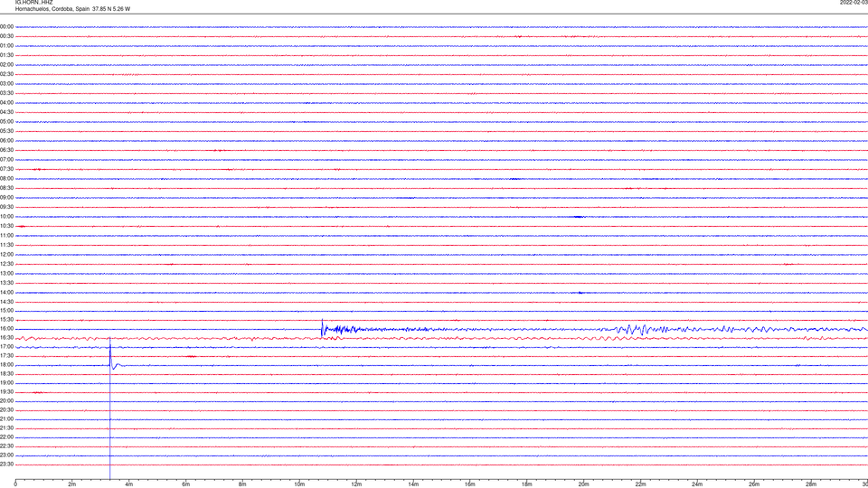Image resolution: width=868 pixels, height=488 pixels.
Task: Click the 18m tick label on time axis
Action: coord(527,484)
